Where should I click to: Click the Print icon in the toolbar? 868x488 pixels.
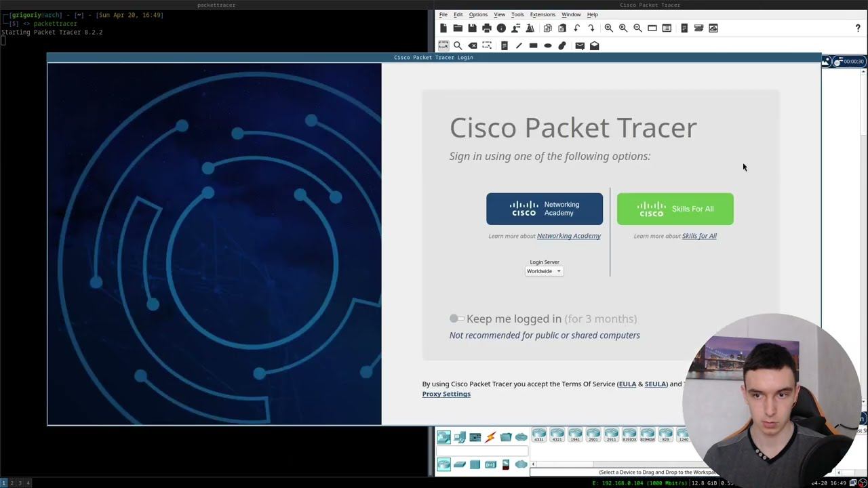tap(487, 28)
